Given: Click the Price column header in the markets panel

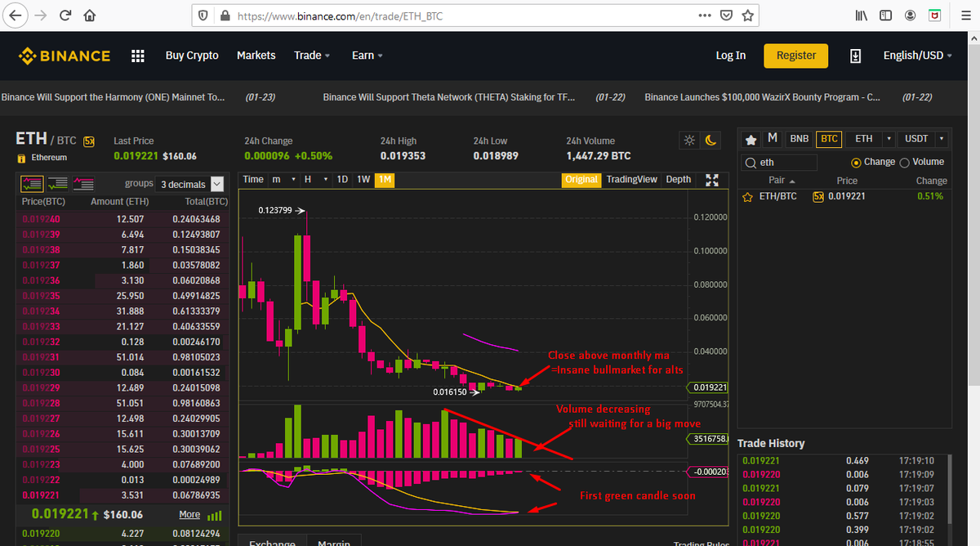Looking at the screenshot, I should (x=847, y=181).
